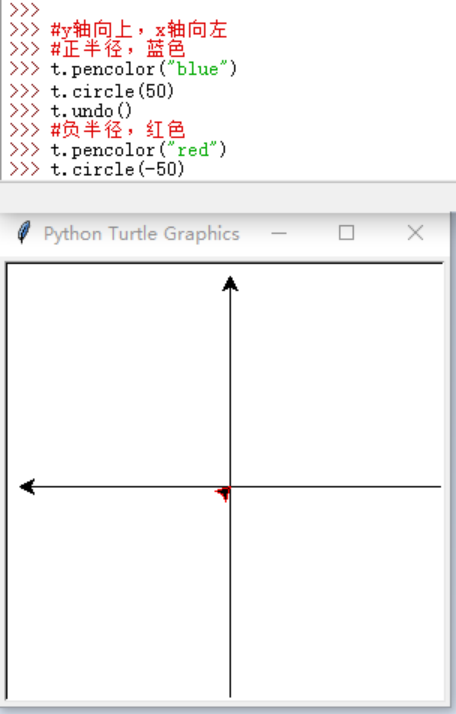Close the Python Turtle Graphics window
This screenshot has height=714, width=456.
pyautogui.click(x=415, y=233)
